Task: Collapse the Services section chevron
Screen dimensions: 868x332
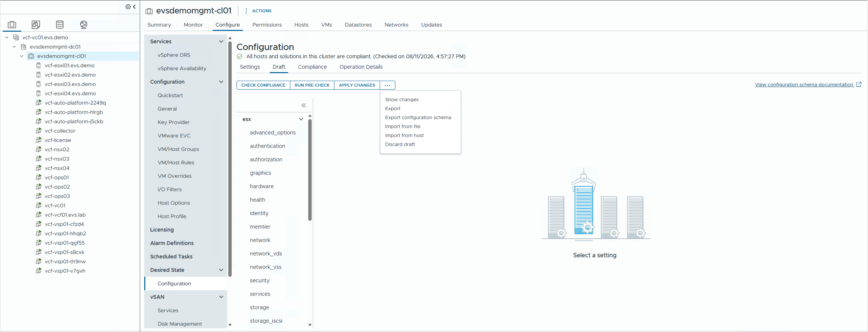Action: coord(221,41)
